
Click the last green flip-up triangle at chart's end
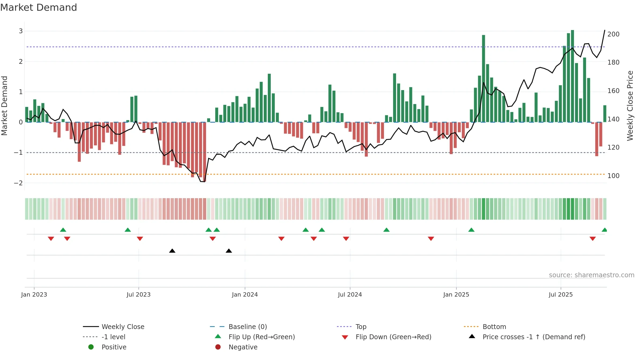click(x=604, y=230)
